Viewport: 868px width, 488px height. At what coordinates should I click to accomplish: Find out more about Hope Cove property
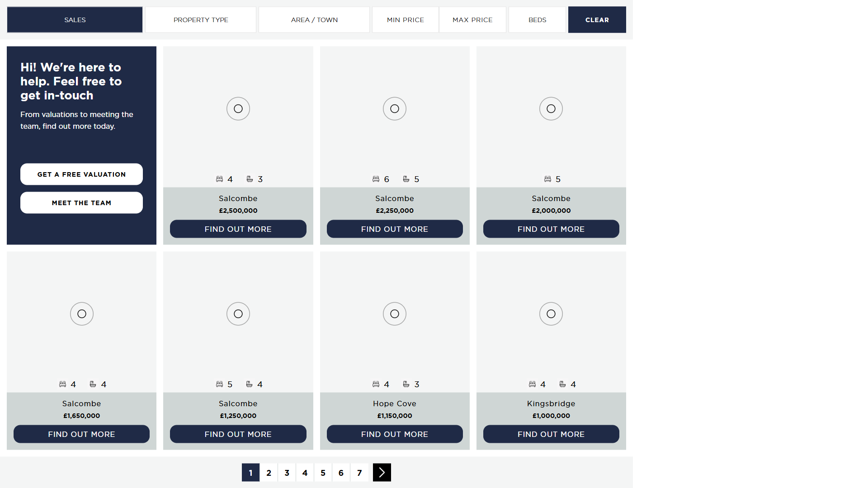pyautogui.click(x=394, y=434)
